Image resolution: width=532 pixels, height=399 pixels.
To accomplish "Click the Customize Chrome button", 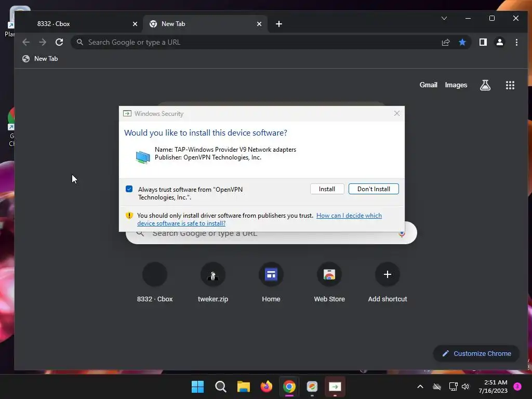I will point(476,353).
